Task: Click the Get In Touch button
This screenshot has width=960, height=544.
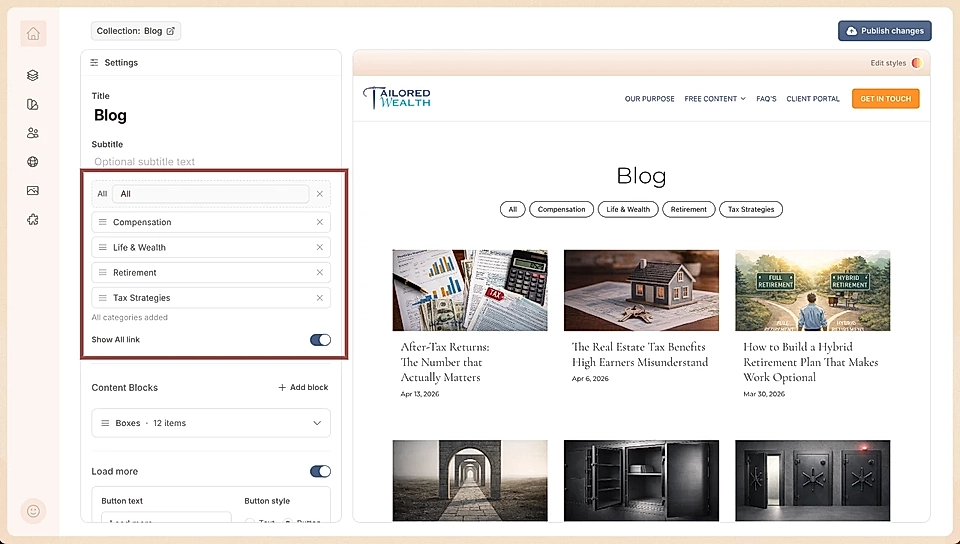Action: pyautogui.click(x=885, y=99)
